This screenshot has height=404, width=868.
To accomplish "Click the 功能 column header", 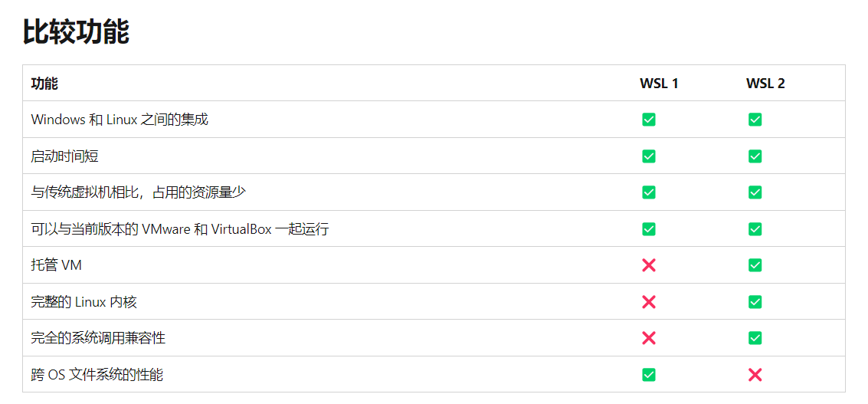I will [x=44, y=84].
